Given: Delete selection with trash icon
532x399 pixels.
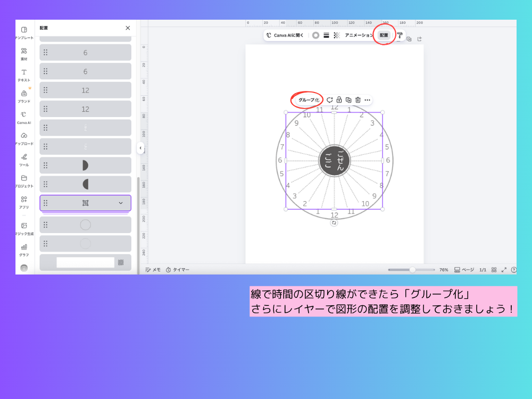Looking at the screenshot, I should 358,100.
